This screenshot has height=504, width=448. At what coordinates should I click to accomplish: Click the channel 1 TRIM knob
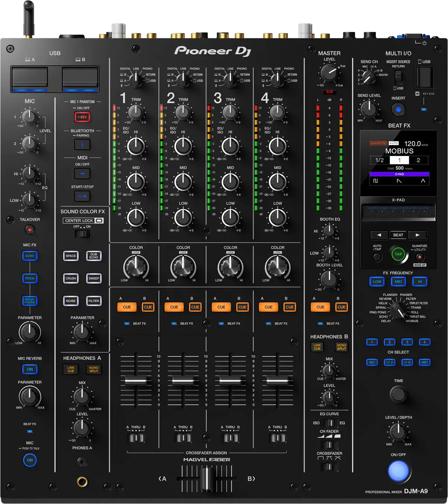pyautogui.click(x=136, y=111)
